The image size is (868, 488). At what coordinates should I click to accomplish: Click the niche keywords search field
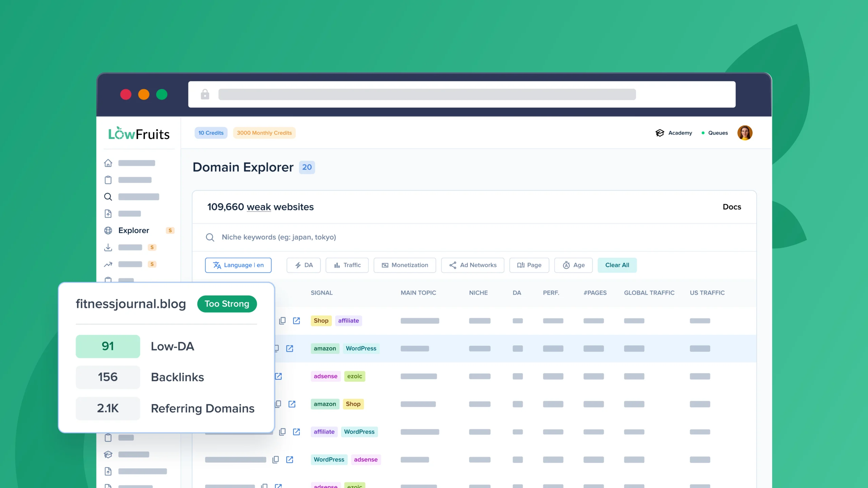(x=305, y=237)
